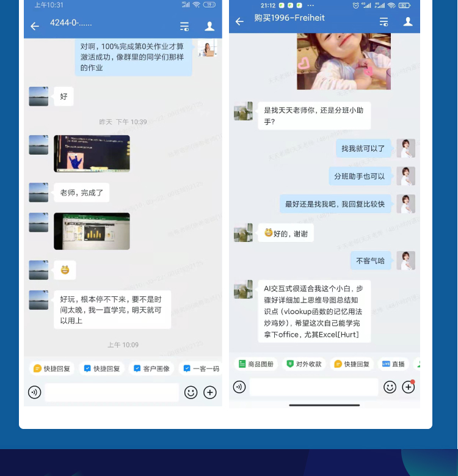The width and height of the screenshot is (458, 476).
Task: Tap teacher avatar beside 对啊 message
Action: tap(208, 48)
